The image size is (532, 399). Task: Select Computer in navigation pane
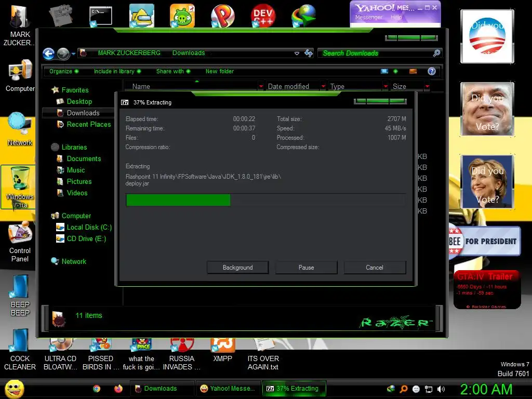click(76, 216)
